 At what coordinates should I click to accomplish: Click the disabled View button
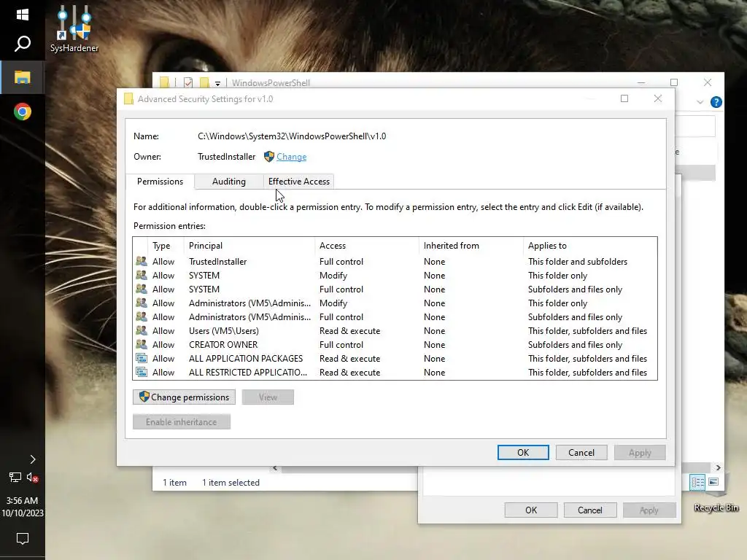(x=268, y=397)
